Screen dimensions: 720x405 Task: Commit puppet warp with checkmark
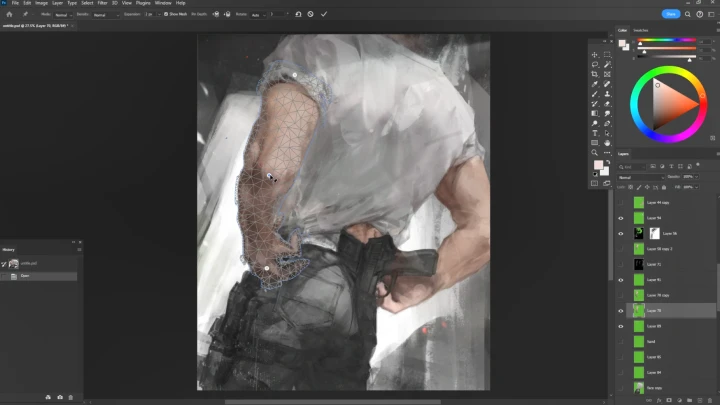click(324, 14)
